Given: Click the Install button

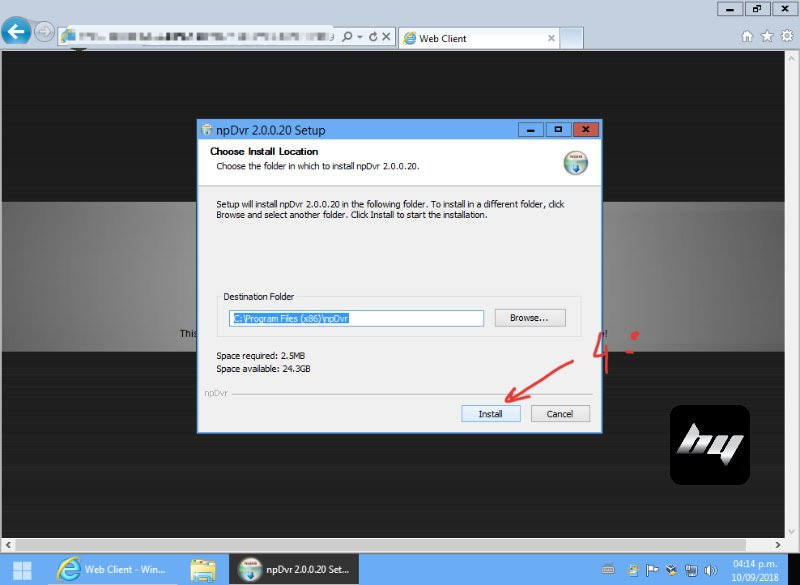Looking at the screenshot, I should click(x=490, y=414).
